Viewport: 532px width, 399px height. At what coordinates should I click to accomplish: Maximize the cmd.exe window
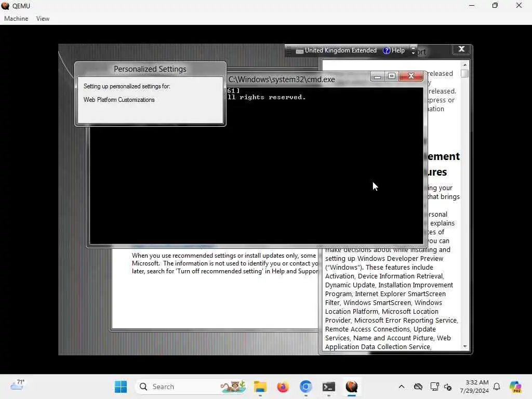392,76
